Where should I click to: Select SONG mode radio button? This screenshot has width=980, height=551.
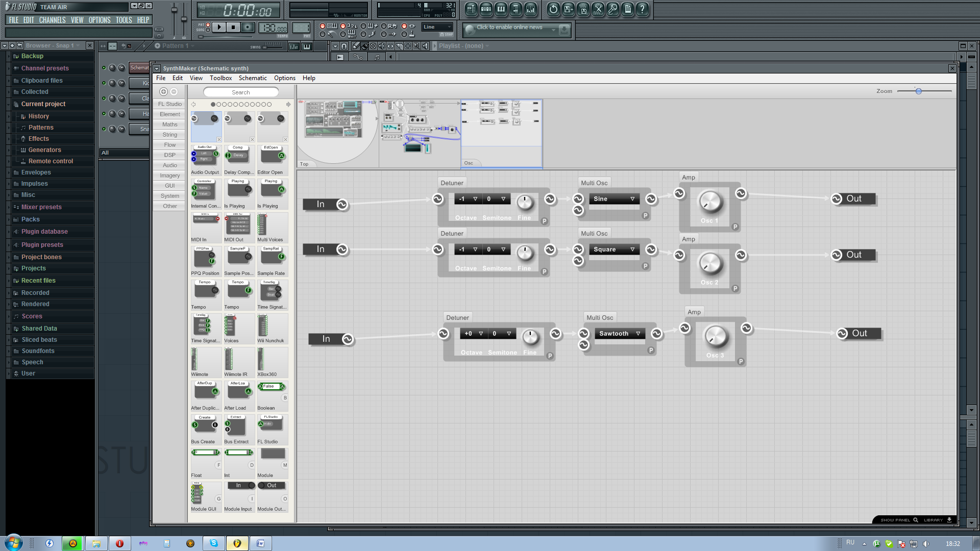coord(208,30)
